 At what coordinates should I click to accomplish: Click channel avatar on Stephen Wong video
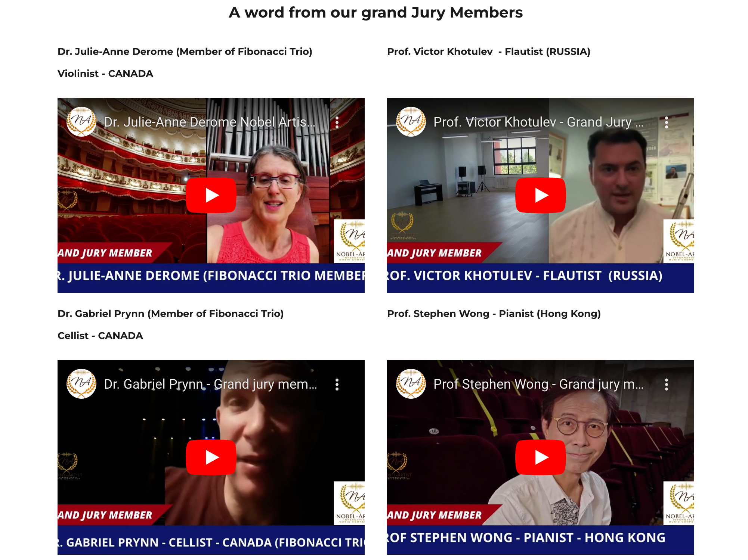(411, 384)
